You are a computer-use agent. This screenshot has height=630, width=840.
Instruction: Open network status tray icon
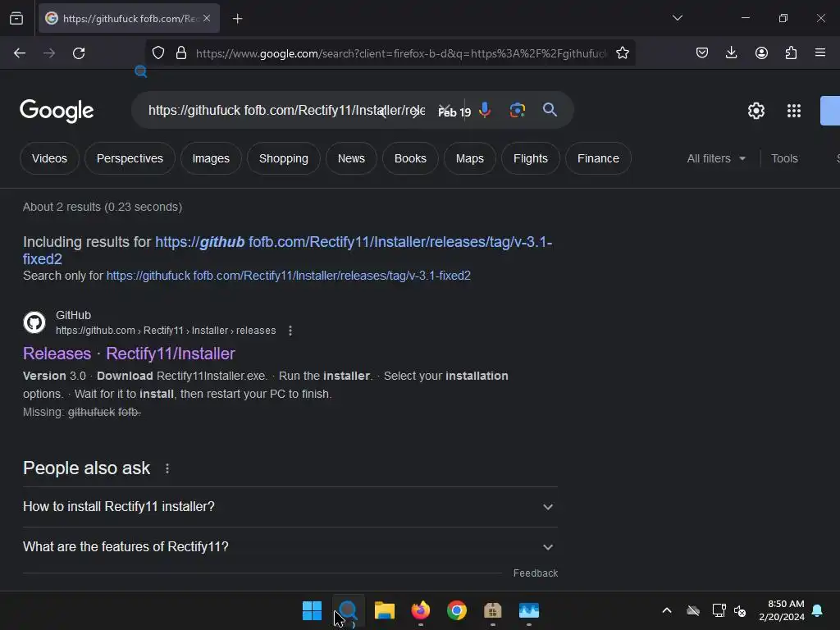[719, 610]
